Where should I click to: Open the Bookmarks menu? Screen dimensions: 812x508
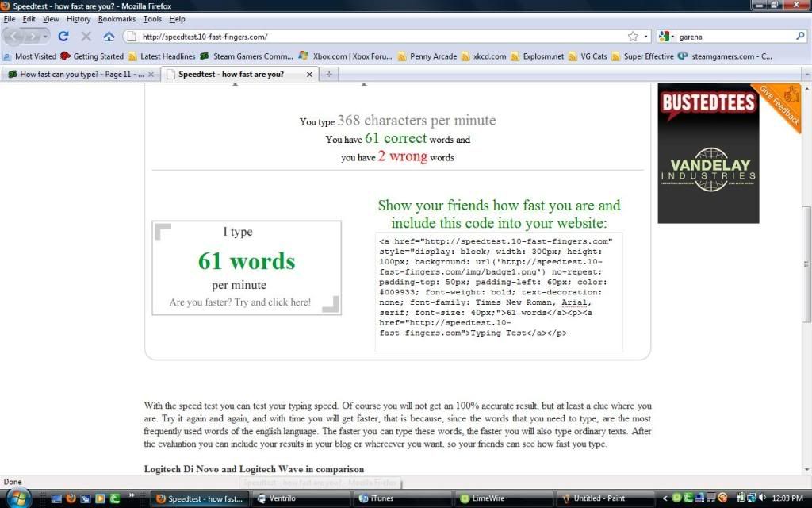click(x=117, y=19)
